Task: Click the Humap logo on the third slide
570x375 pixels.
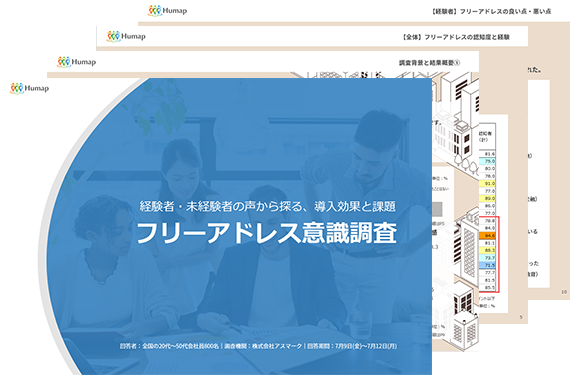Action: [126, 36]
